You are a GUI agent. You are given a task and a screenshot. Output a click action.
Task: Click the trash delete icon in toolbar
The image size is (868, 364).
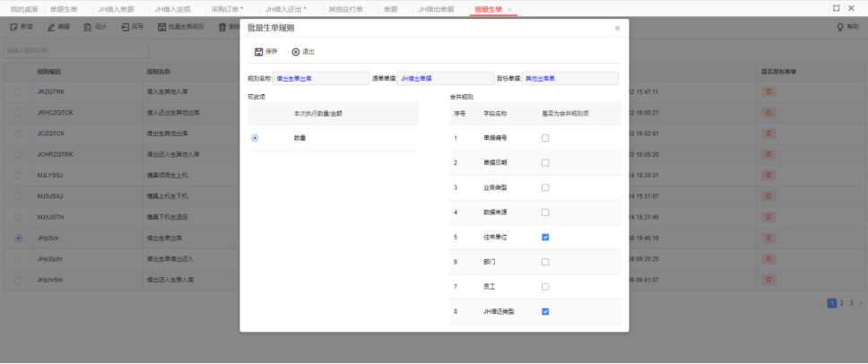tap(222, 27)
